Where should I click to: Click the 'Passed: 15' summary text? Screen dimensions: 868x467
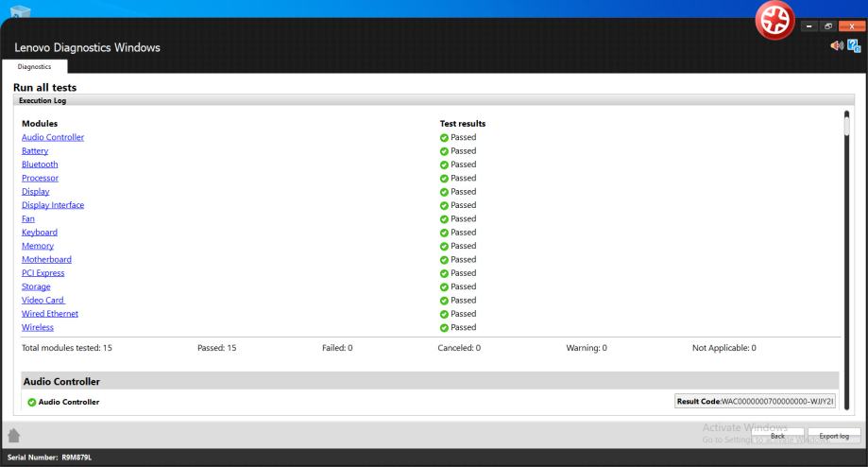coord(217,348)
